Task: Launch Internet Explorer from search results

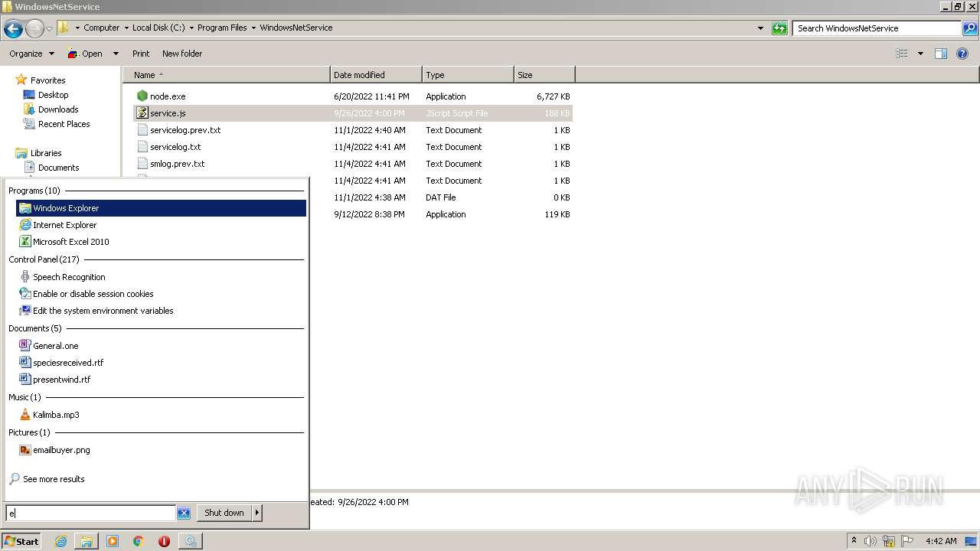Action: click(x=161, y=225)
